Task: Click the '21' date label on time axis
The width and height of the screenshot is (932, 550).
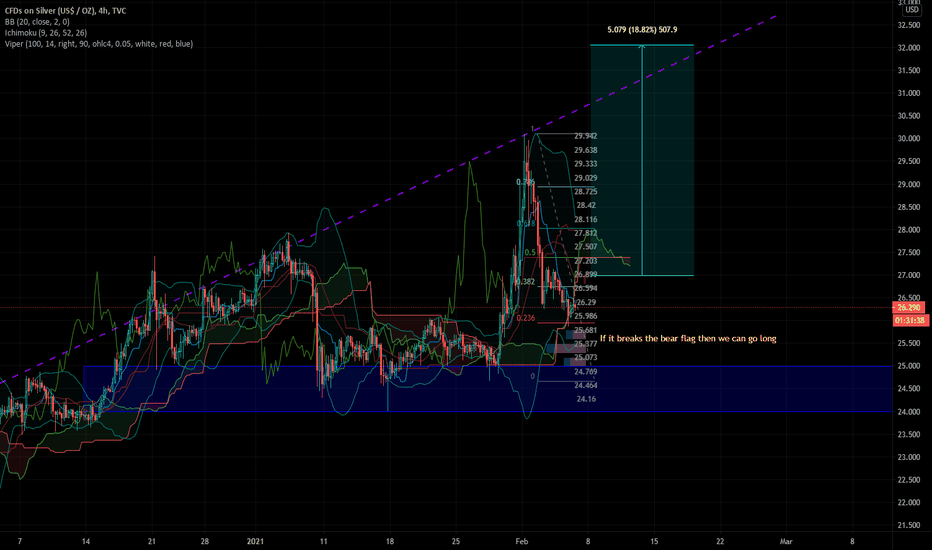Action: pos(152,542)
